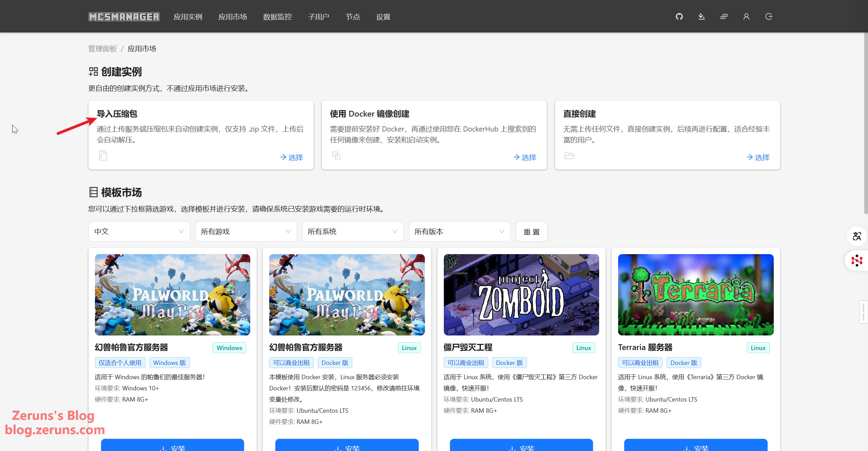Viewport: 868px width, 451px height.
Task: Click 选择 in the 直接创建 card
Action: pyautogui.click(x=758, y=157)
